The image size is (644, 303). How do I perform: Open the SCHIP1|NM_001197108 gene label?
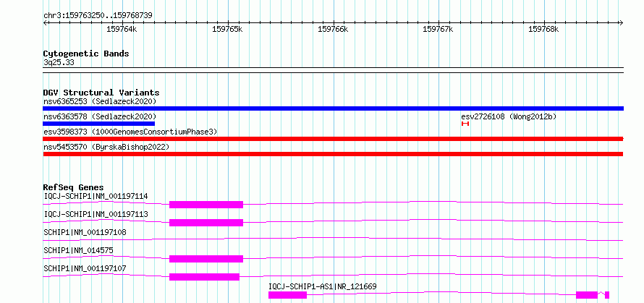tap(85, 232)
